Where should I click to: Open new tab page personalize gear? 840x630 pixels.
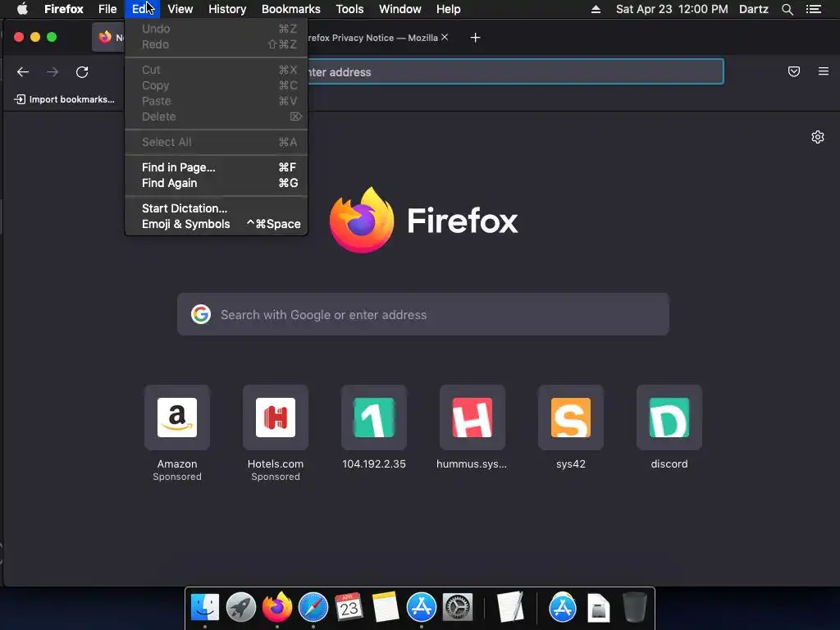point(818,137)
